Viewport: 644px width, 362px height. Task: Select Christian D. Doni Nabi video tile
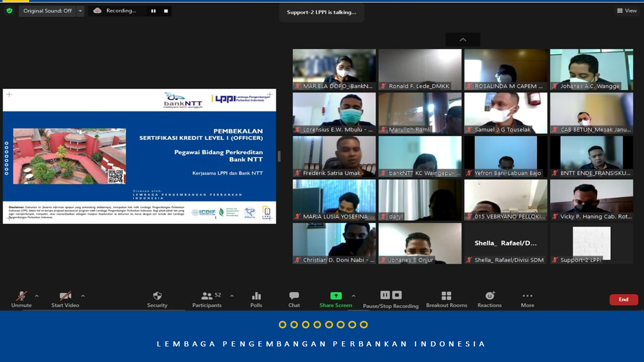pyautogui.click(x=334, y=244)
